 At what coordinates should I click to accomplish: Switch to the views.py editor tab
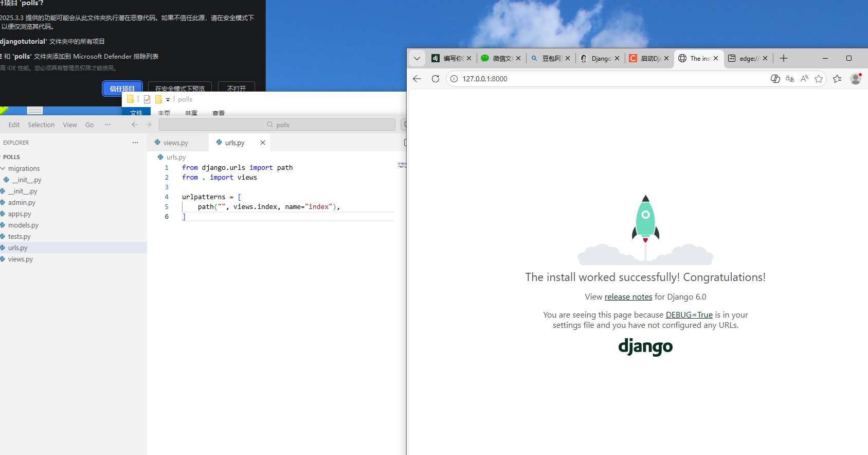tap(178, 143)
